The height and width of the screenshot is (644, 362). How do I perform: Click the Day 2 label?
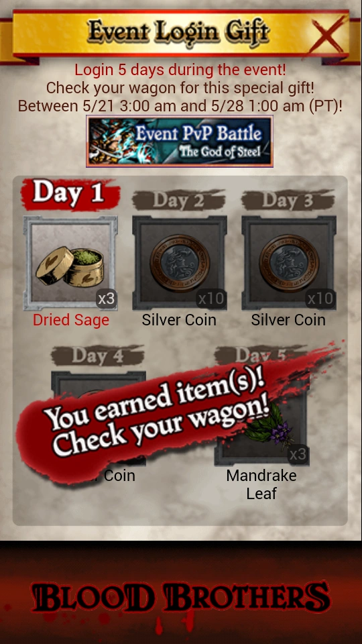178,201
